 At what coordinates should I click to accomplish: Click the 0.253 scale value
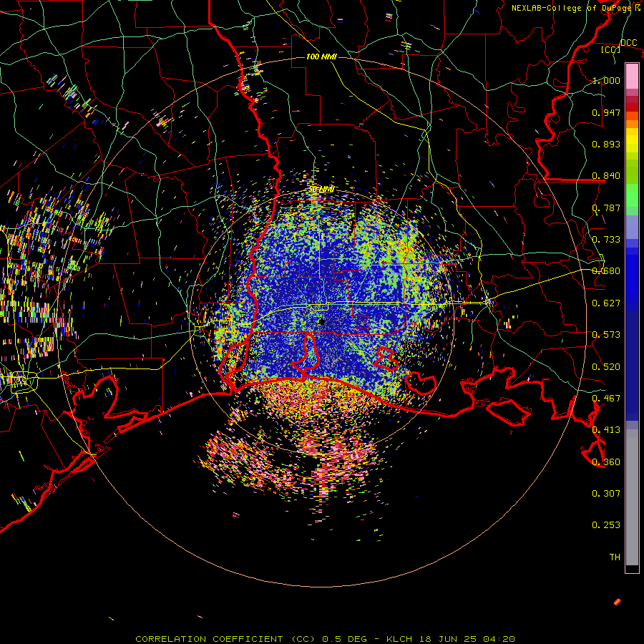pos(606,525)
